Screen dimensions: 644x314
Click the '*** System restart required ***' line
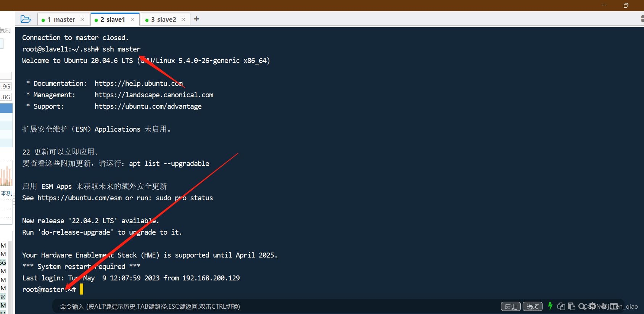81,266
